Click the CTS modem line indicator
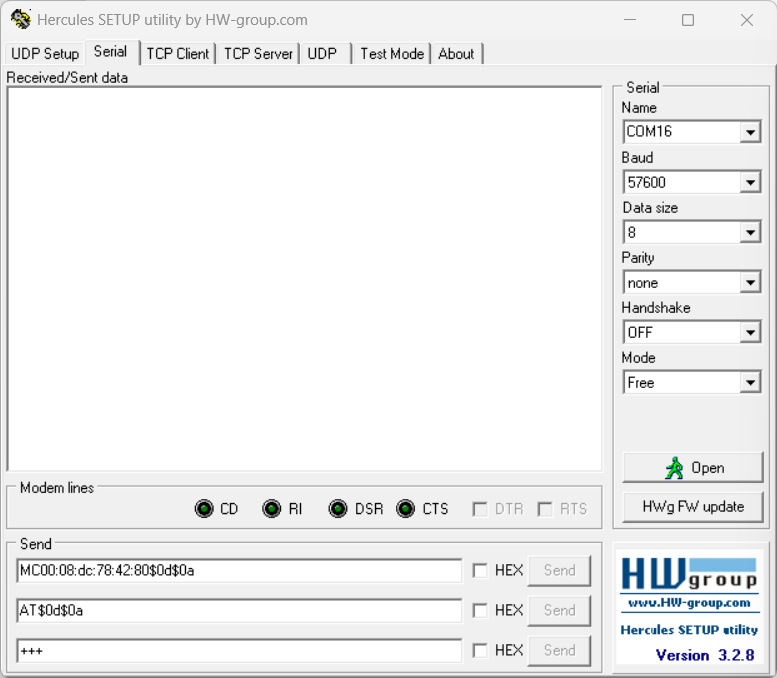The width and height of the screenshot is (777, 678). coord(405,508)
